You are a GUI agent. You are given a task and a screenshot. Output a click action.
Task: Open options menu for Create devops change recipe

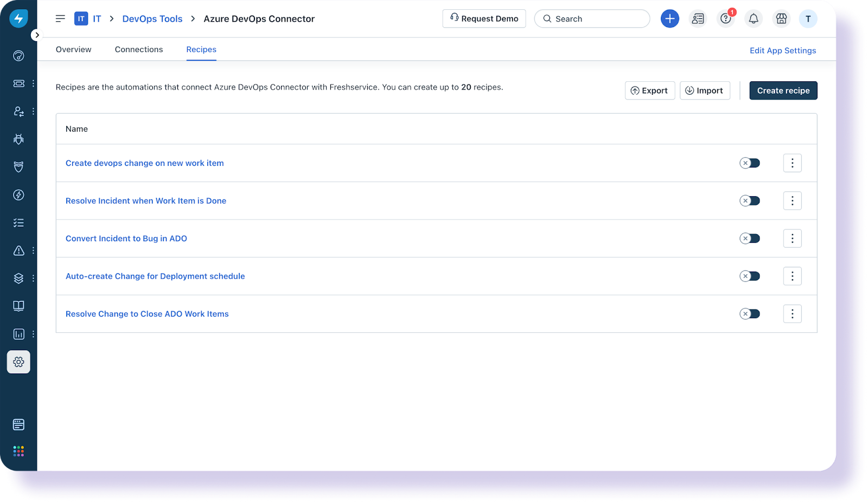[x=792, y=163]
